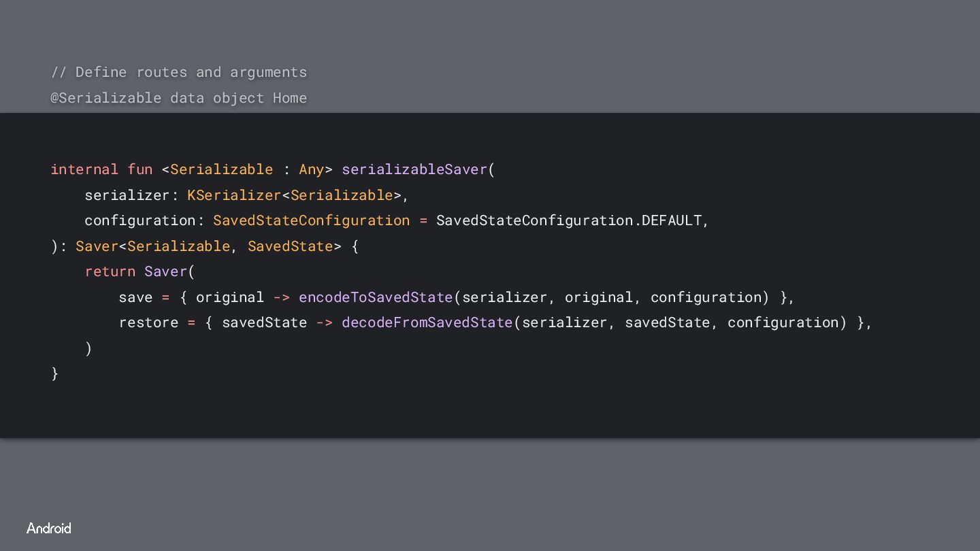
Task: Click the 'serializer' parameter name
Action: (127, 195)
